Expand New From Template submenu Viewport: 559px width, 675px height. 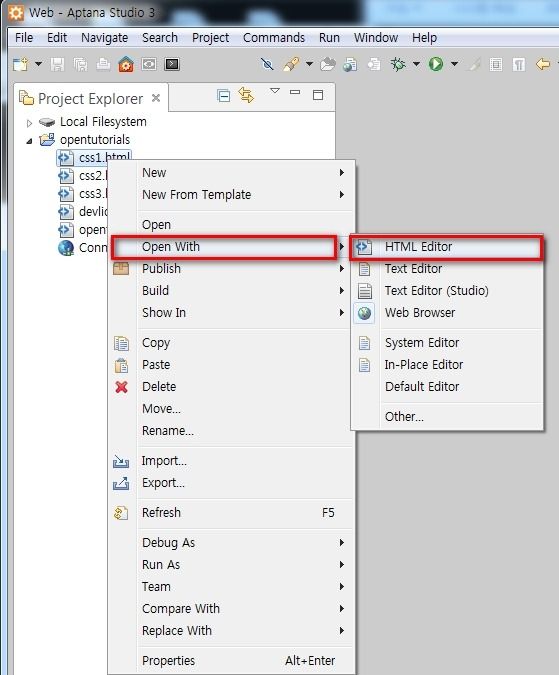(232, 195)
